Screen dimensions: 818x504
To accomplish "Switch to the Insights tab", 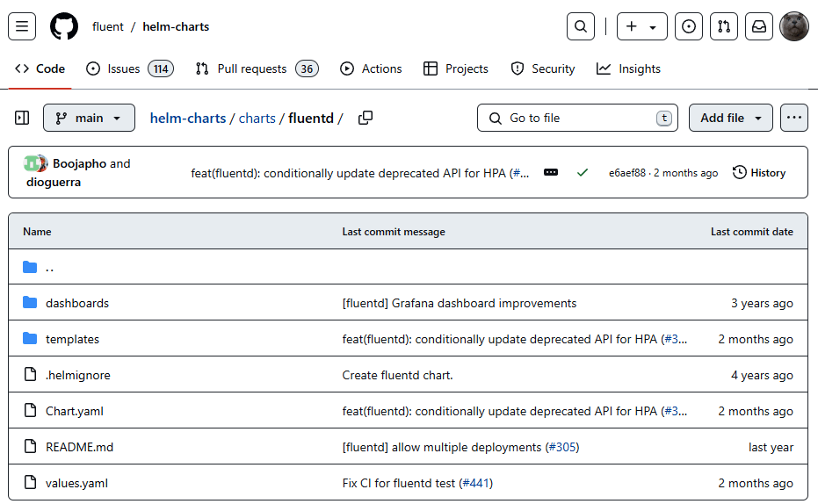I will [x=628, y=68].
